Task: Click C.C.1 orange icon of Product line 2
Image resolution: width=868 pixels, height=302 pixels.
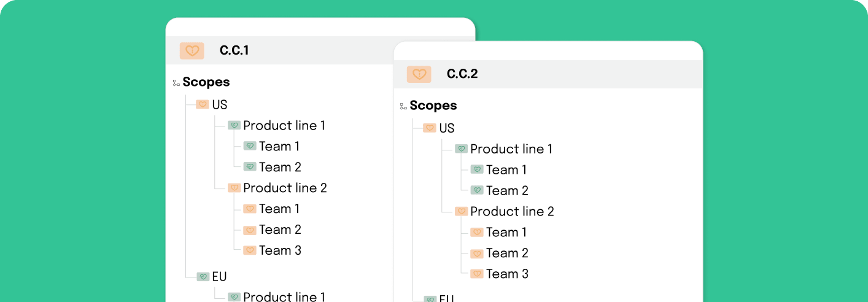Action: [x=234, y=188]
